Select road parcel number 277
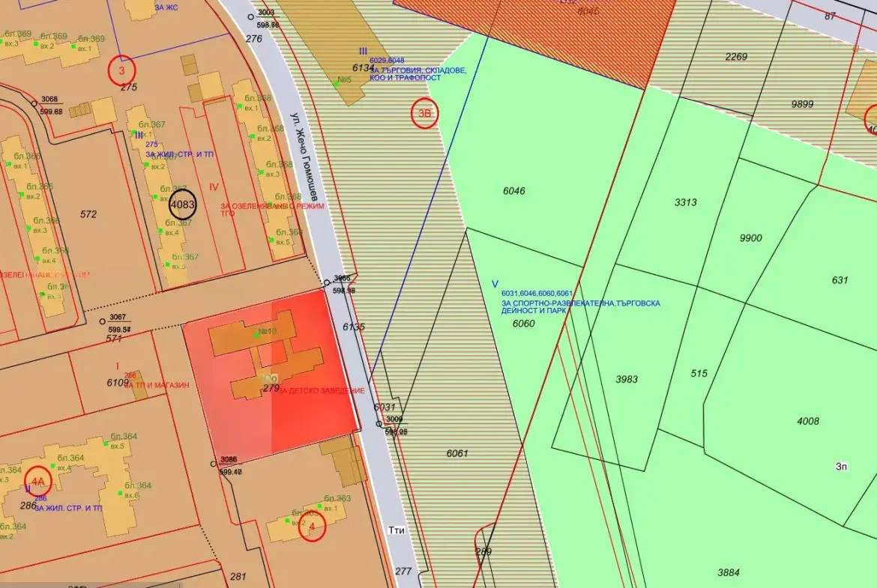This screenshot has height=588, width=877. coord(403,572)
